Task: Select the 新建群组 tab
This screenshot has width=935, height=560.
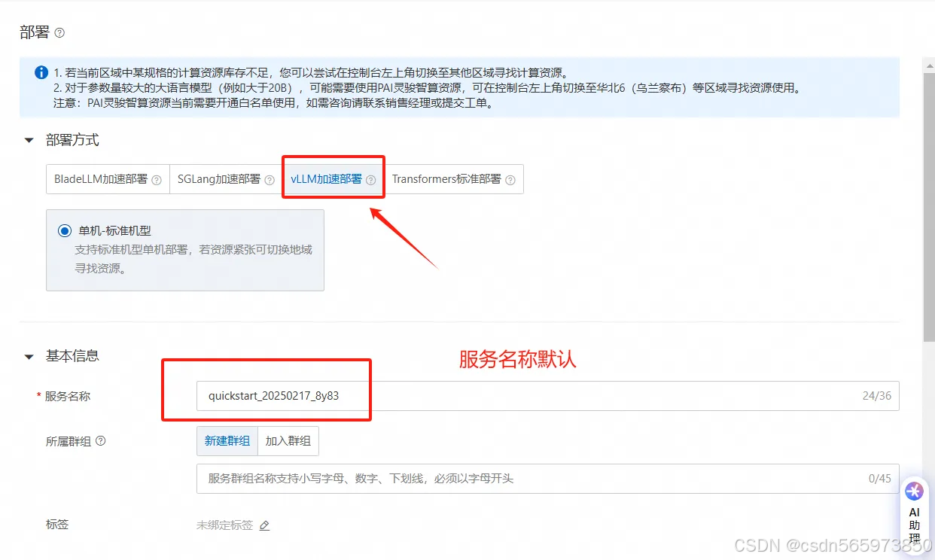Action: point(227,441)
